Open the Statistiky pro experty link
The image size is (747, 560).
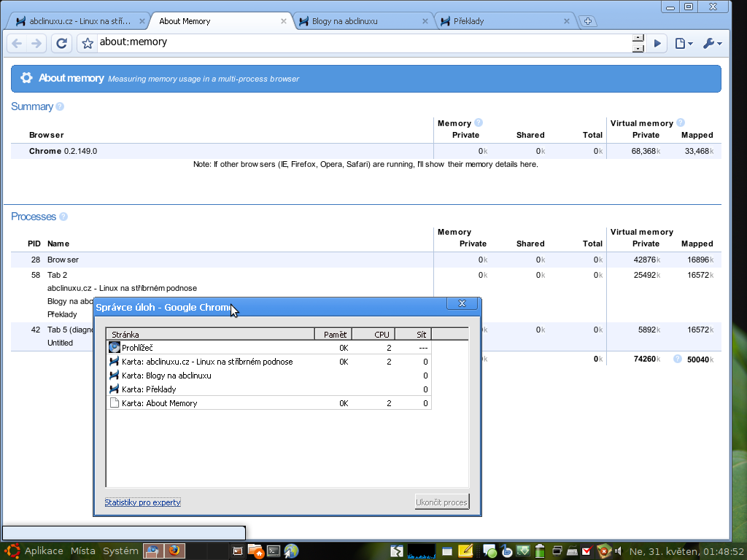[142, 502]
